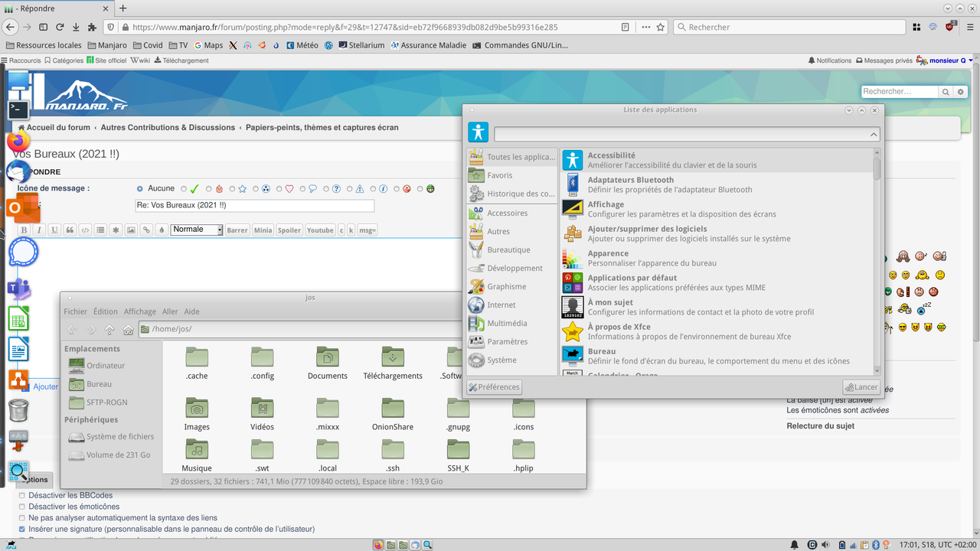980x551 pixels.
Task: Launch Ajouter/supprimer des logiciels
Action: (x=718, y=233)
